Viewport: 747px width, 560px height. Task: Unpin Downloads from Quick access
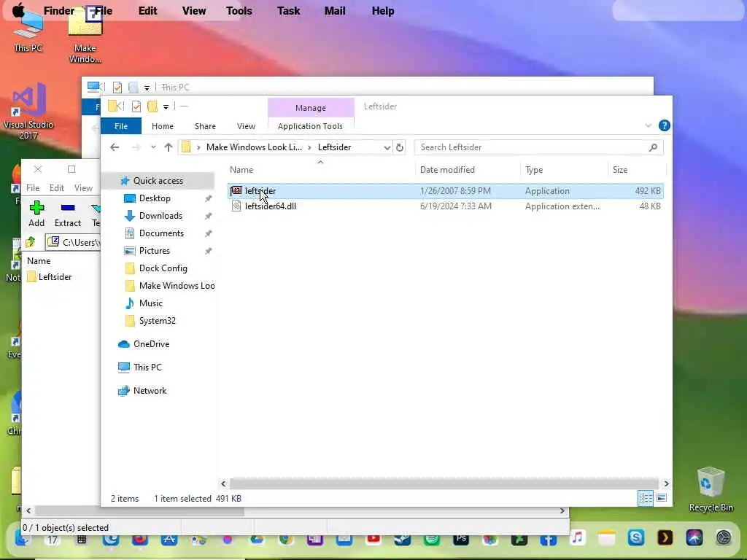tap(208, 216)
